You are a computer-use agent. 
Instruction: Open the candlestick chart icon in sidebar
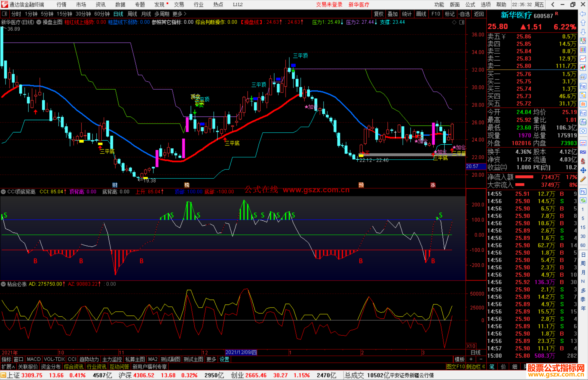583,68
